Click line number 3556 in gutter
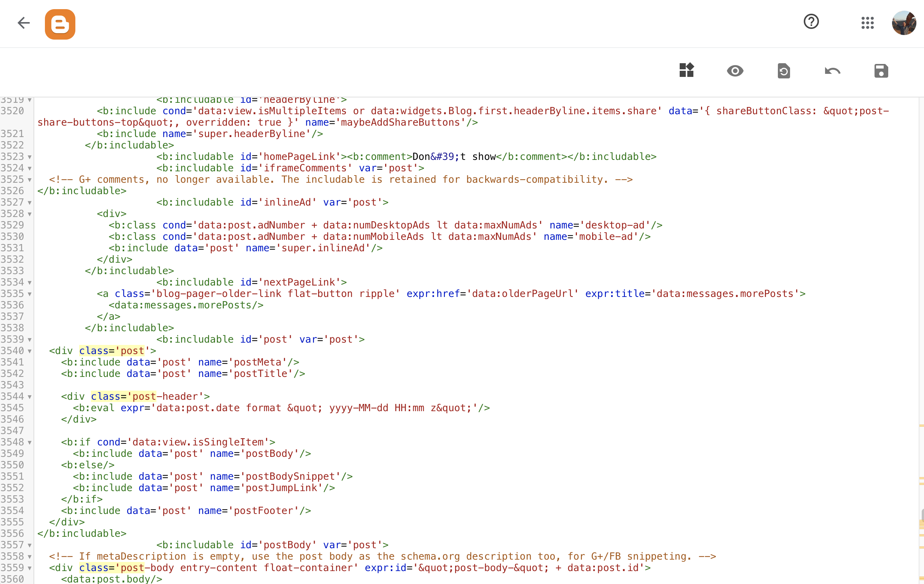 (x=12, y=534)
